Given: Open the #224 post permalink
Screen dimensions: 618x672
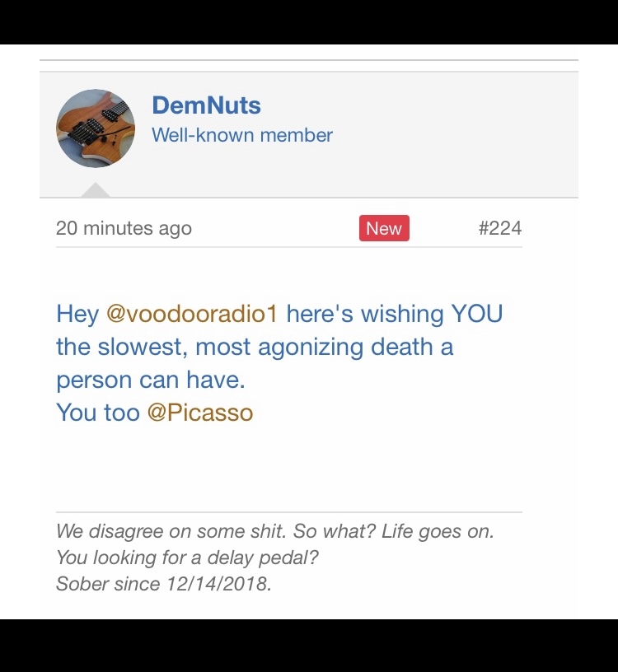Looking at the screenshot, I should click(500, 228).
